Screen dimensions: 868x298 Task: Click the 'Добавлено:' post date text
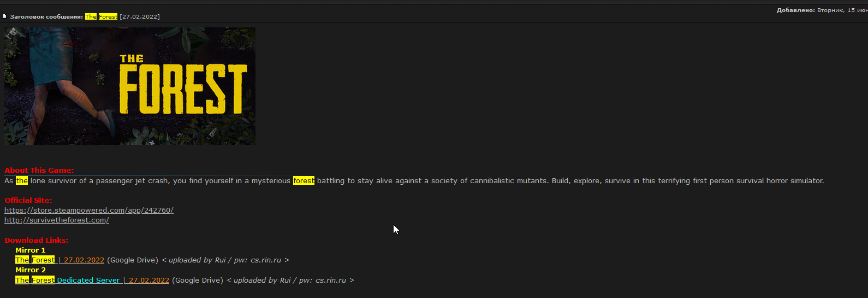822,10
